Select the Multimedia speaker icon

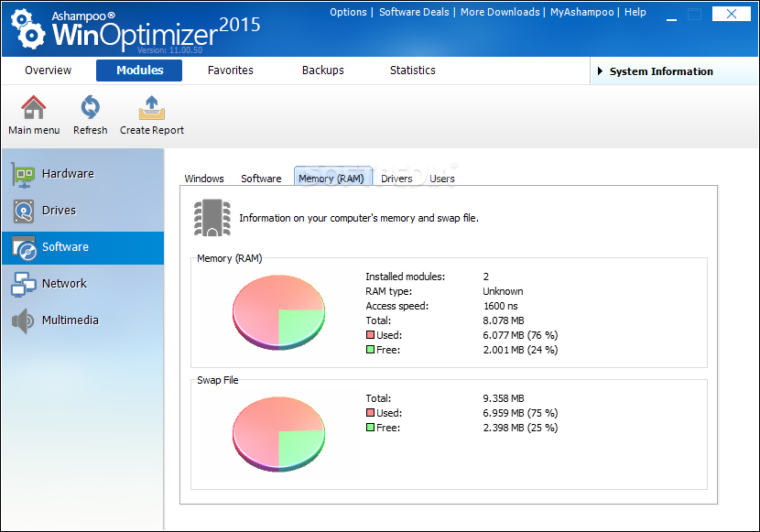click(22, 320)
